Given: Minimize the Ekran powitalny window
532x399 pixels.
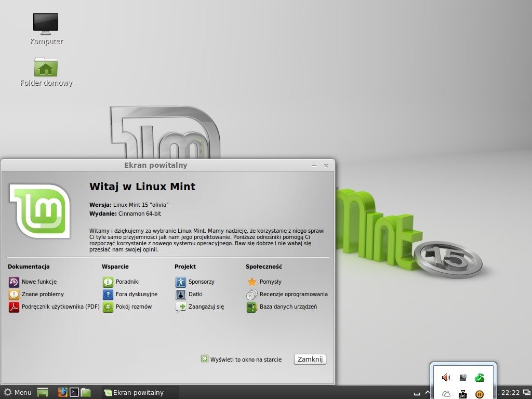Looking at the screenshot, I should pos(314,166).
